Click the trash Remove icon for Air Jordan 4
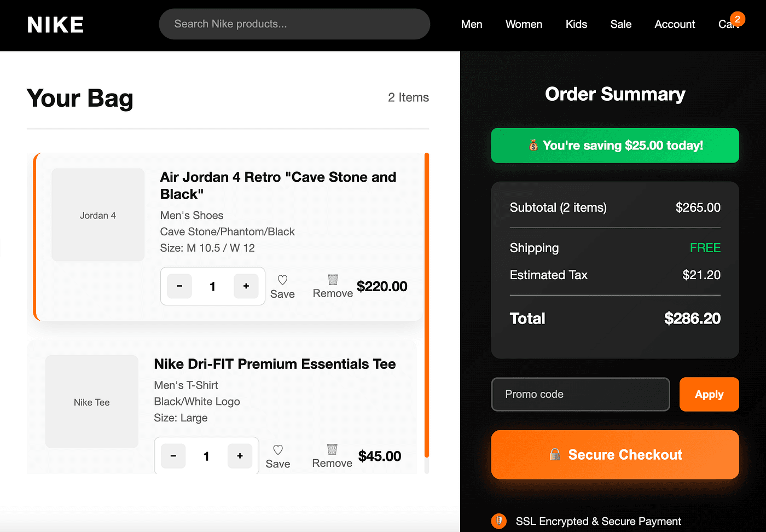Screen dimensions: 766x532 pos(333,280)
